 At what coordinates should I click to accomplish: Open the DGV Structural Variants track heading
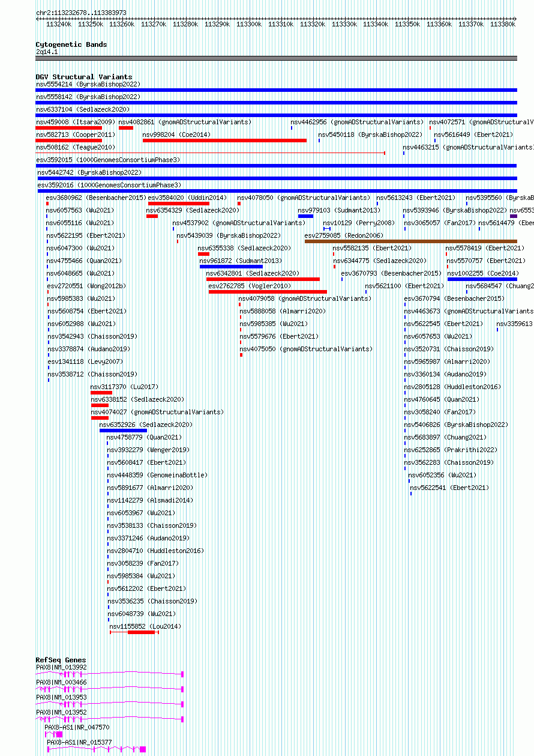pos(84,77)
